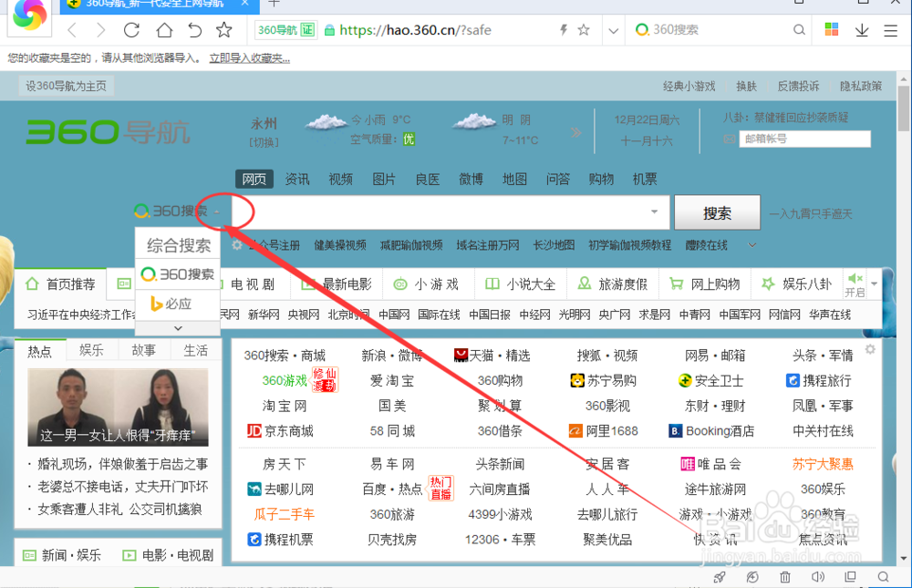Toggle the 开启 sound switch near 娱乐八卦
The image size is (912, 588).
[x=854, y=284]
